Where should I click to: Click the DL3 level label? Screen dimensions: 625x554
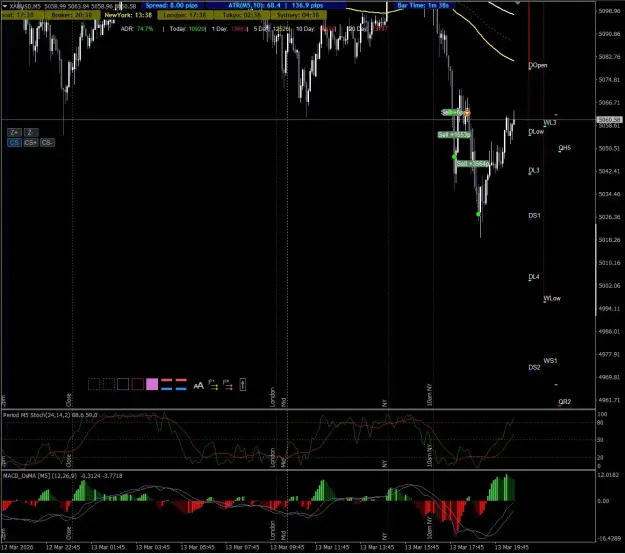tap(534, 170)
